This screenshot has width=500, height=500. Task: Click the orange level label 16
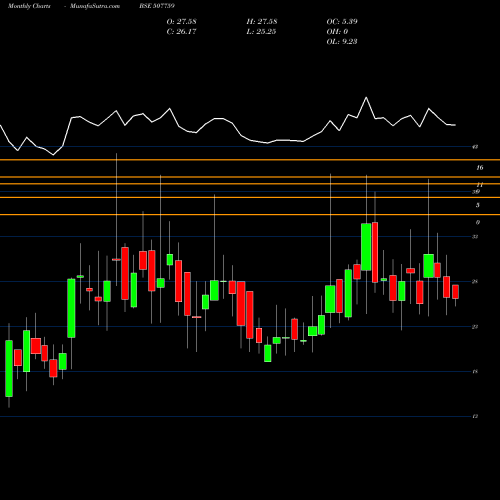click(x=479, y=168)
